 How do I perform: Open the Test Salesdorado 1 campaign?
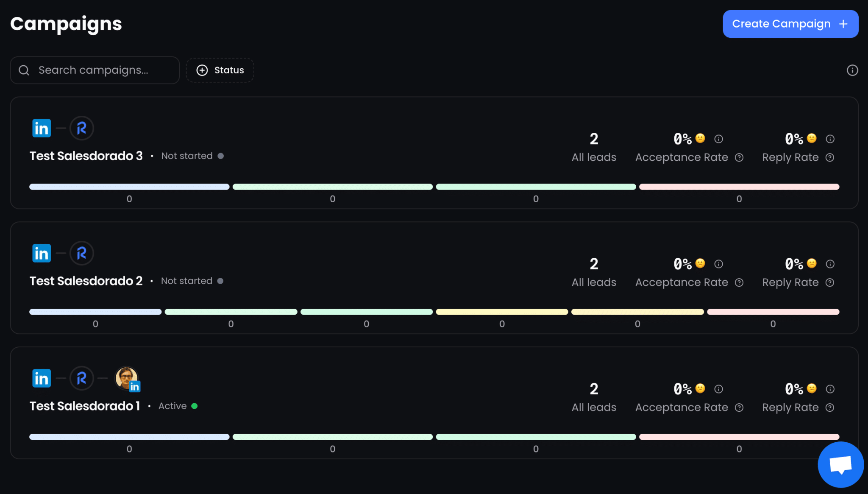(x=85, y=406)
